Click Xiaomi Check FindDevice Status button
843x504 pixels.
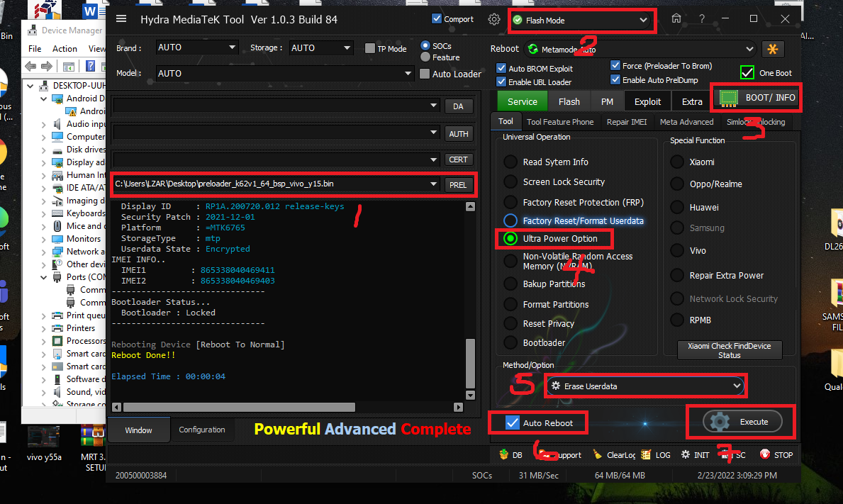[729, 350]
